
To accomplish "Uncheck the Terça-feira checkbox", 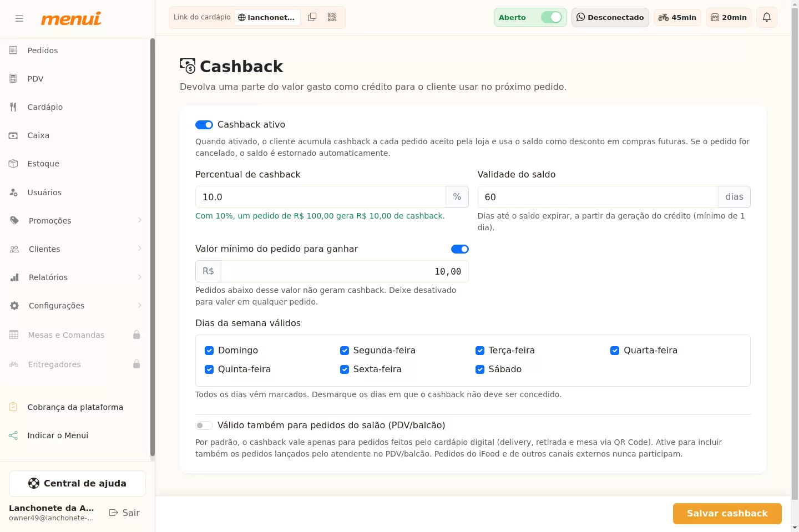I will click(x=480, y=351).
